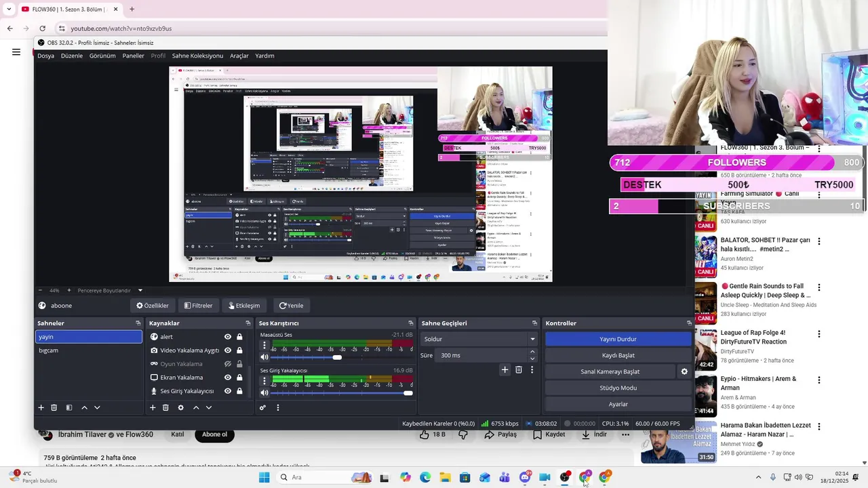Viewport: 868px width, 488px height.
Task: Toggle lock on Oyun Yakalama source
Action: coord(239,364)
